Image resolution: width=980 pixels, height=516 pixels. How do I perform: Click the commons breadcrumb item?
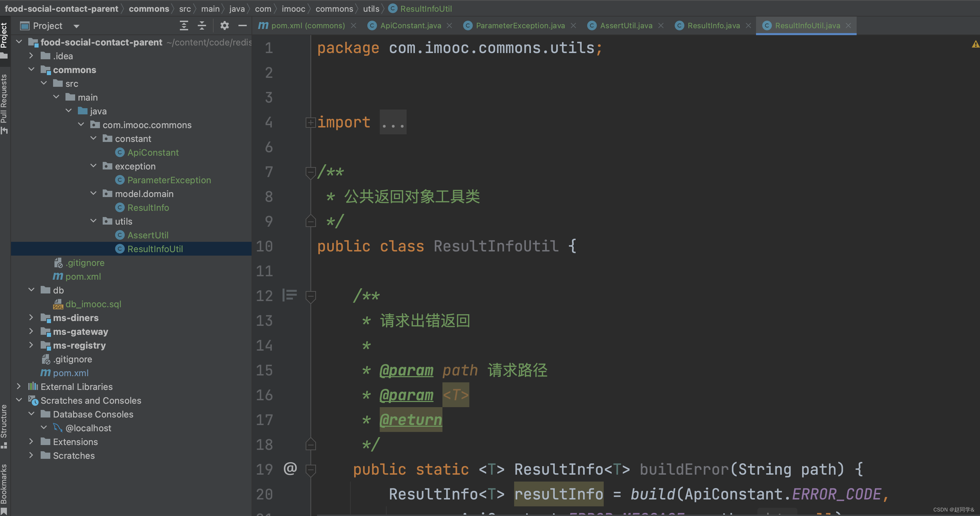tap(149, 8)
